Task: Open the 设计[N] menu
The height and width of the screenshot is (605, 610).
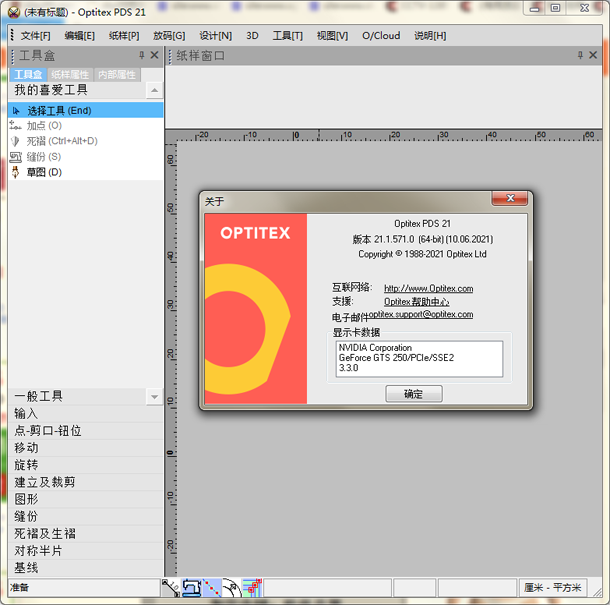Action: click(216, 36)
